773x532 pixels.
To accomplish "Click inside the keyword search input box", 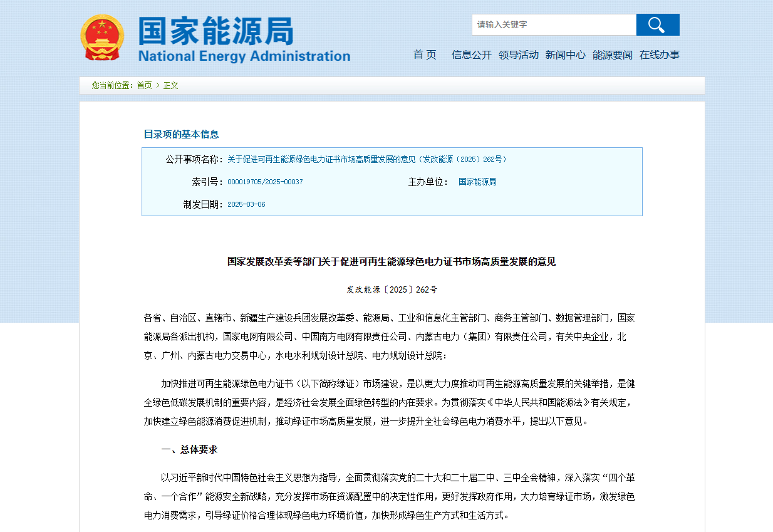I will pyautogui.click(x=554, y=24).
